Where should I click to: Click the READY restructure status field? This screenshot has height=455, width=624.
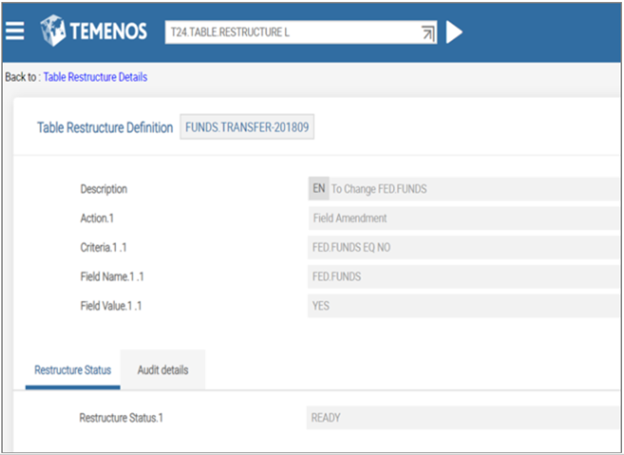(x=464, y=418)
